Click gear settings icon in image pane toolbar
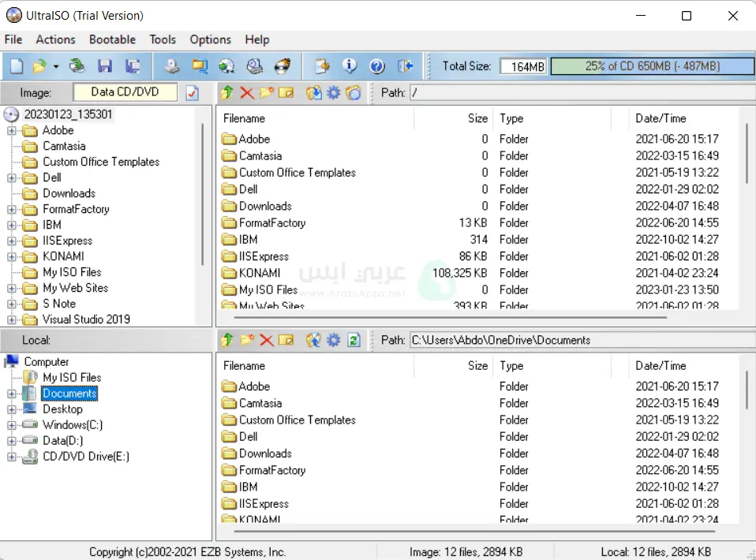The height and width of the screenshot is (560, 756). tap(333, 93)
